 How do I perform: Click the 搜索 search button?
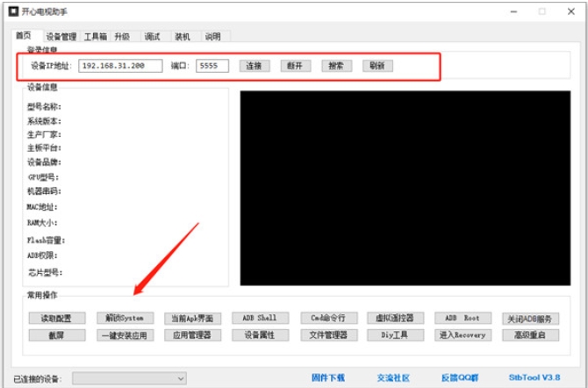coord(337,66)
